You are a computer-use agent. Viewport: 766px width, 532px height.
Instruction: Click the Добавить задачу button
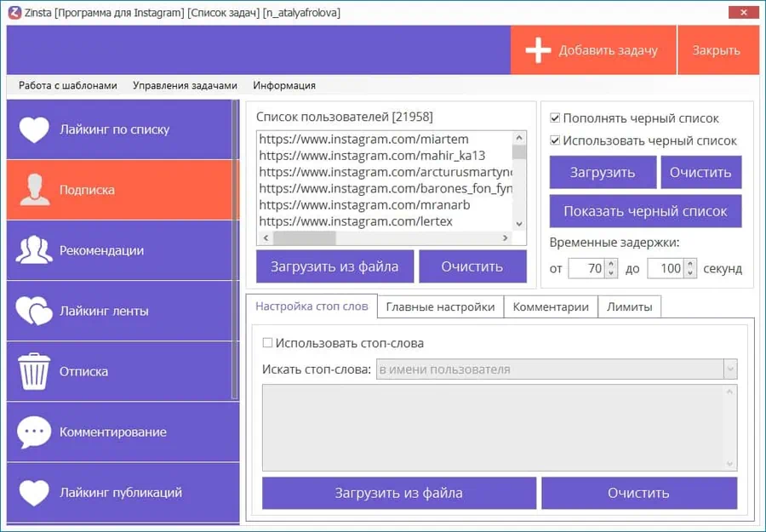[593, 50]
